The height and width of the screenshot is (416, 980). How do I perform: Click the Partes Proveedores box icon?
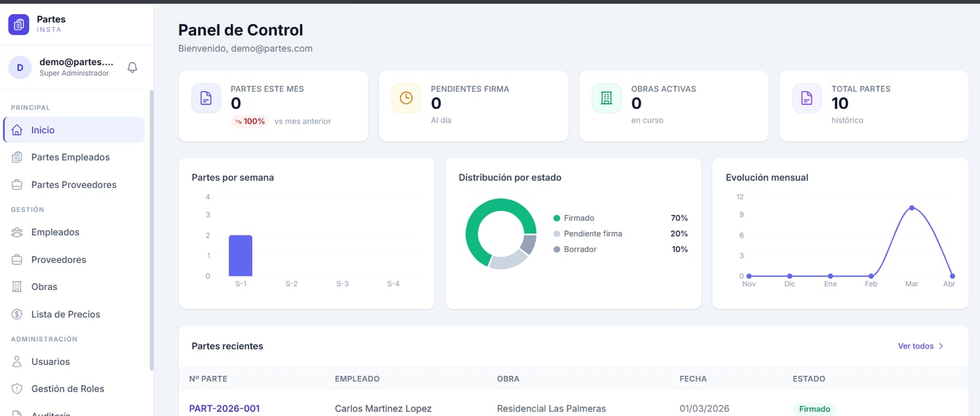pyautogui.click(x=18, y=184)
